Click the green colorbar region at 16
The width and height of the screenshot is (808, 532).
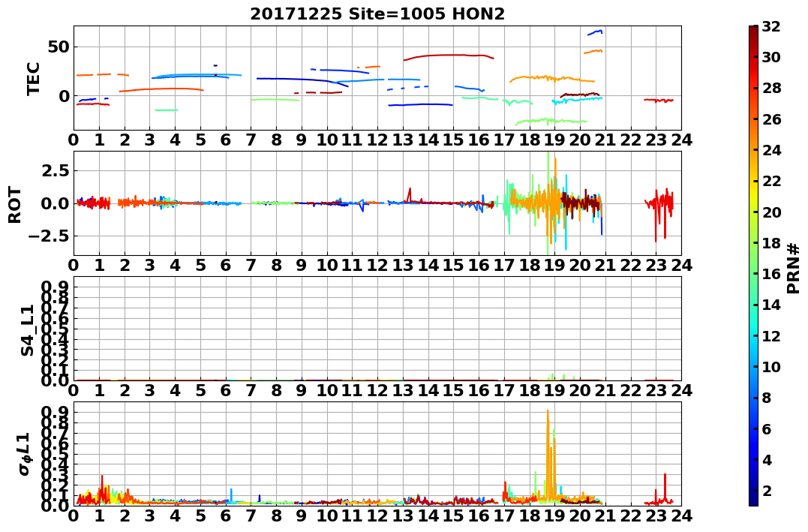(x=753, y=274)
